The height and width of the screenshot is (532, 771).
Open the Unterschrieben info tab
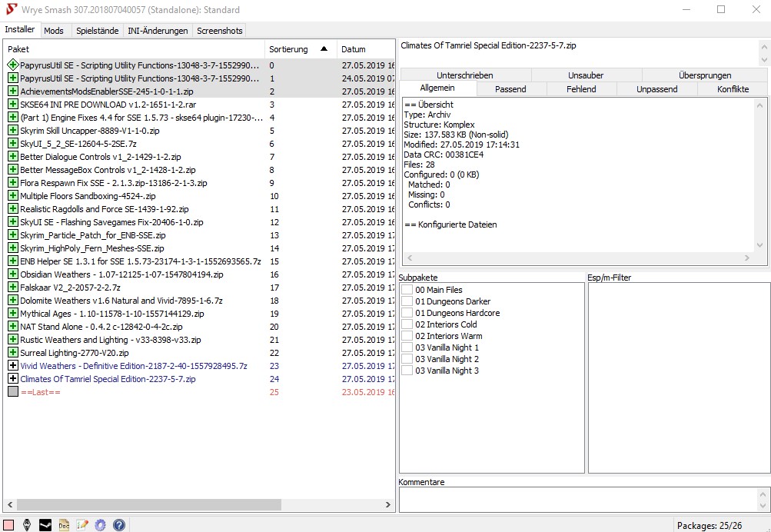point(464,75)
